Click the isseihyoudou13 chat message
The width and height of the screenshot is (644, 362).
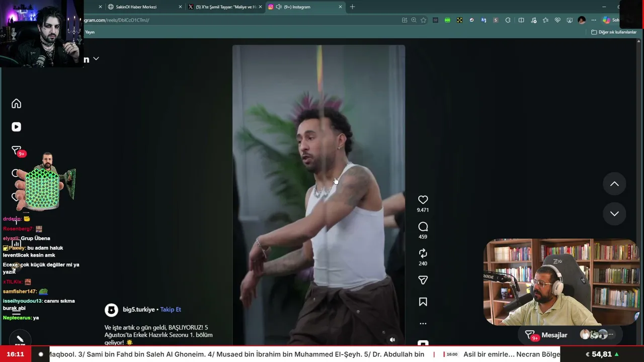[x=39, y=305]
